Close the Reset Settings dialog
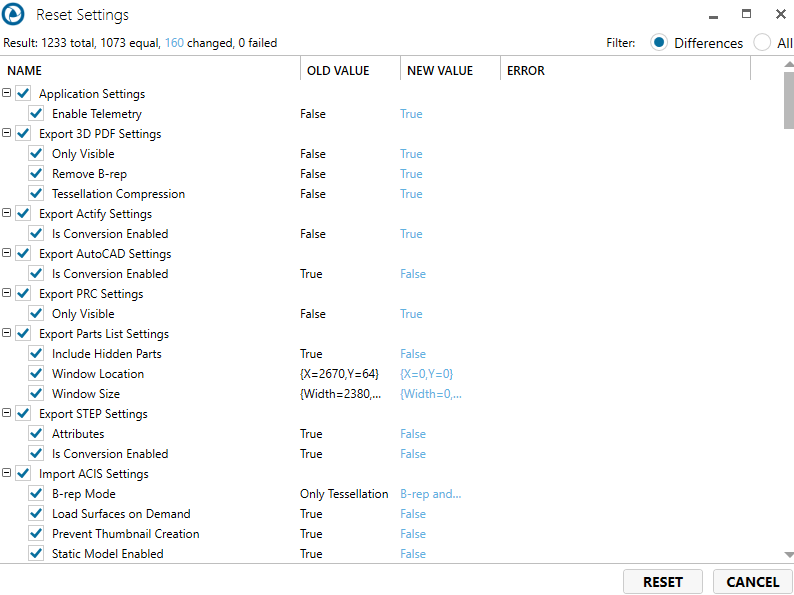The height and width of the screenshot is (595, 794). pos(779,15)
